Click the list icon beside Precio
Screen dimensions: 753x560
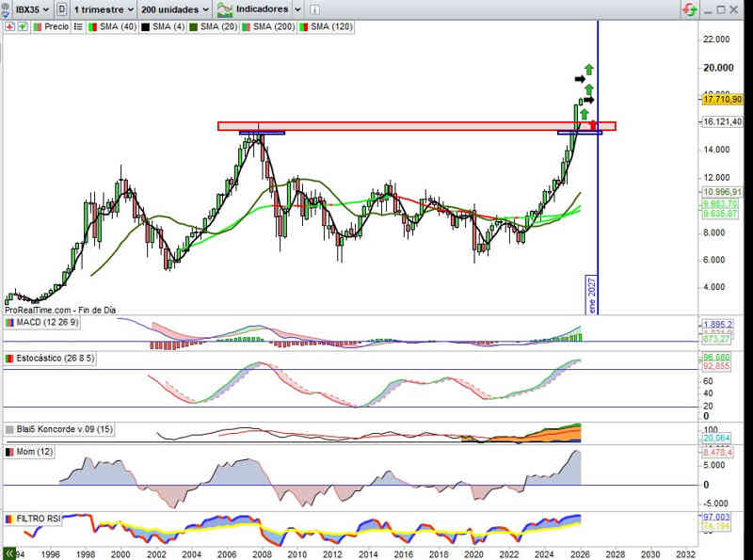pos(76,27)
